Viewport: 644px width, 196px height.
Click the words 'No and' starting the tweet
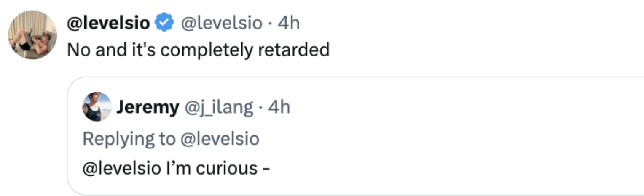(91, 50)
